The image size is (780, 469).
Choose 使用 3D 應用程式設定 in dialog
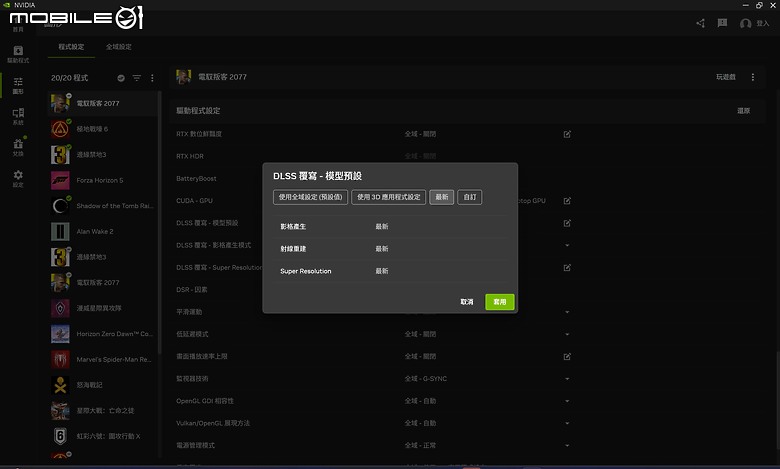389,197
